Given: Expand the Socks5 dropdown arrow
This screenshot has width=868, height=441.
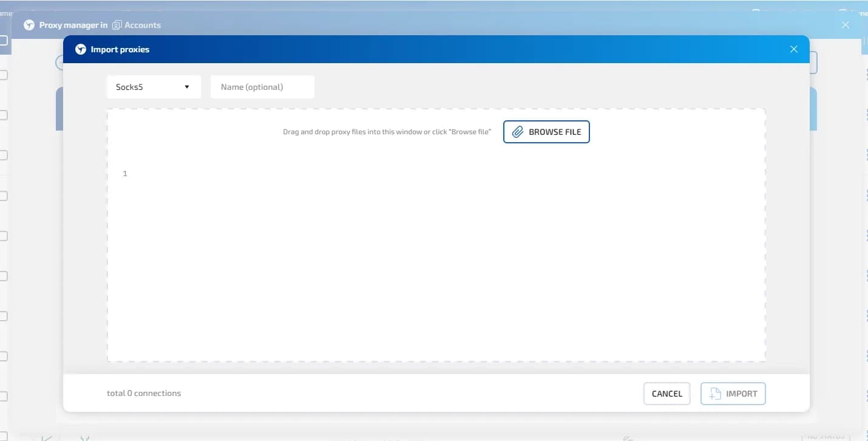Looking at the screenshot, I should [x=187, y=87].
